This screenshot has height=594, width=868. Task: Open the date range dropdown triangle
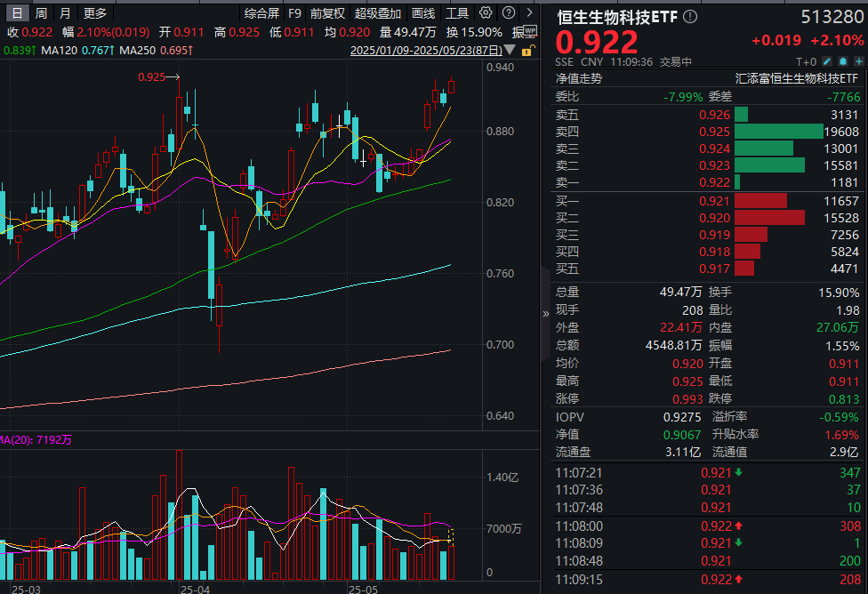click(510, 51)
